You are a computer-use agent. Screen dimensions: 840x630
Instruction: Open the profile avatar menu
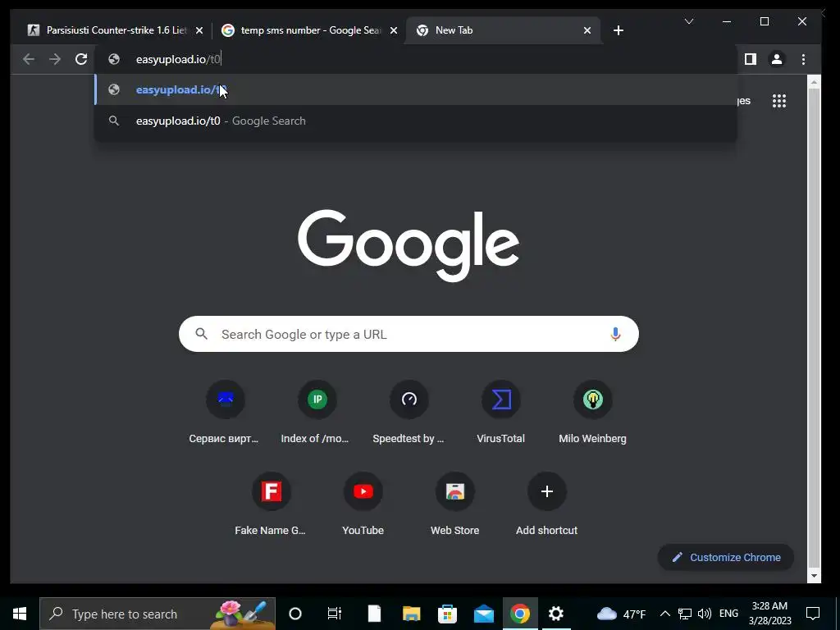[776, 59]
